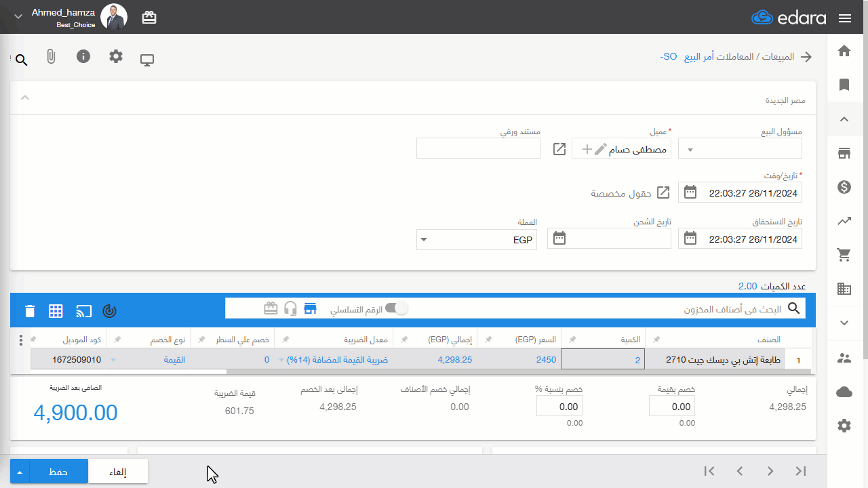Screen dimensions: 868x488
Task: Click the حفظ save button
Action: [x=58, y=471]
